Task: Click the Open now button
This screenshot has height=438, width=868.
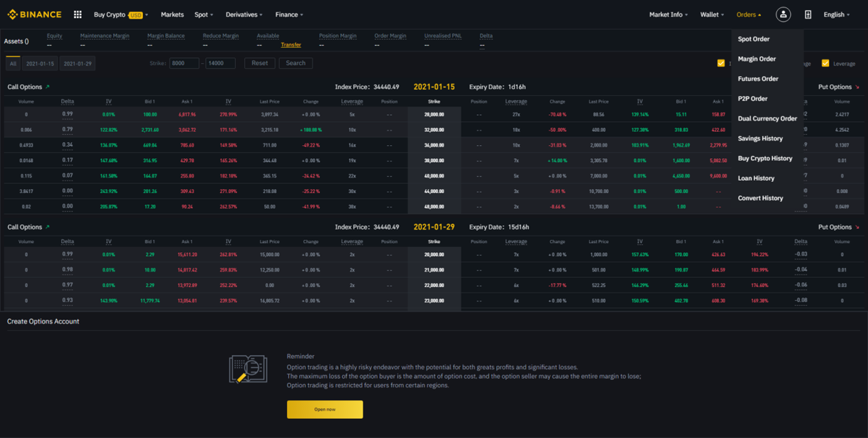Action: tap(324, 409)
